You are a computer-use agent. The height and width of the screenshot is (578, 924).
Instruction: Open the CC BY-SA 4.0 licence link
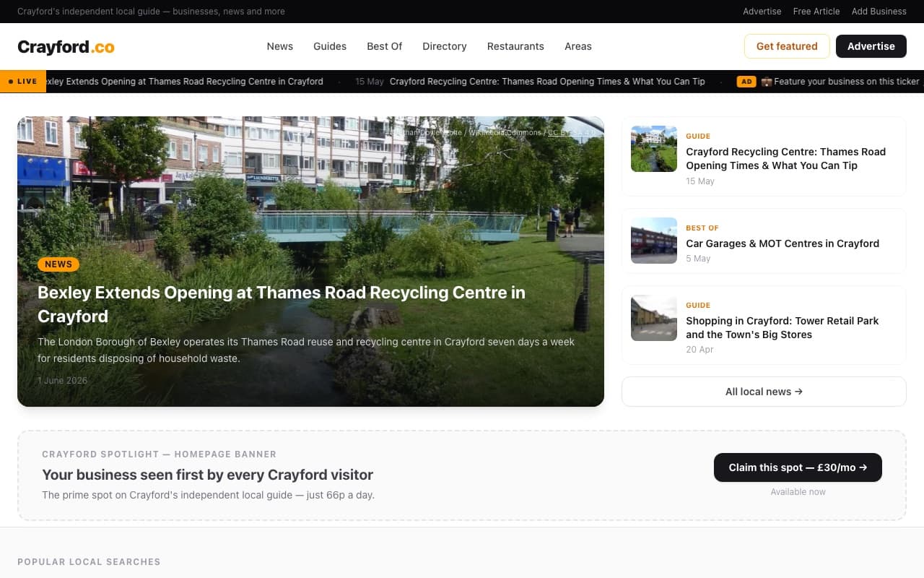pos(572,132)
